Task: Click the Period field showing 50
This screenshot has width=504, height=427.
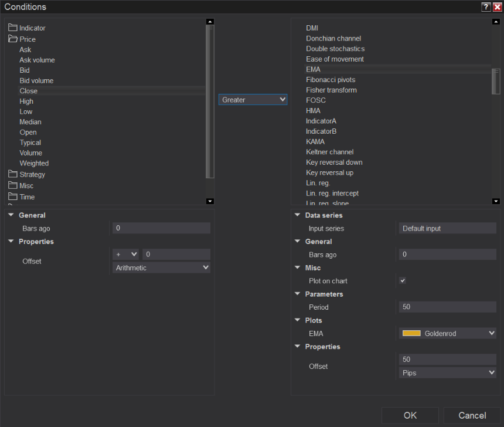Action: tap(447, 307)
